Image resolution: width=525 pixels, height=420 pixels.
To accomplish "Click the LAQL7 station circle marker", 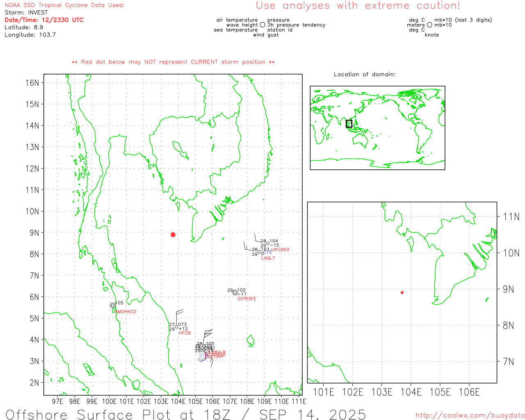I will pyautogui.click(x=259, y=252).
